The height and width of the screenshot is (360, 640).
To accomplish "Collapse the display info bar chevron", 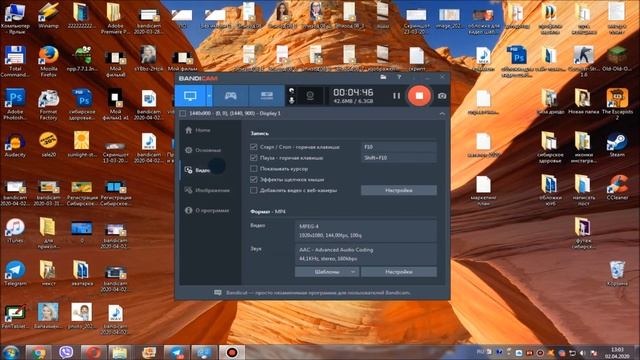I will coord(442,113).
